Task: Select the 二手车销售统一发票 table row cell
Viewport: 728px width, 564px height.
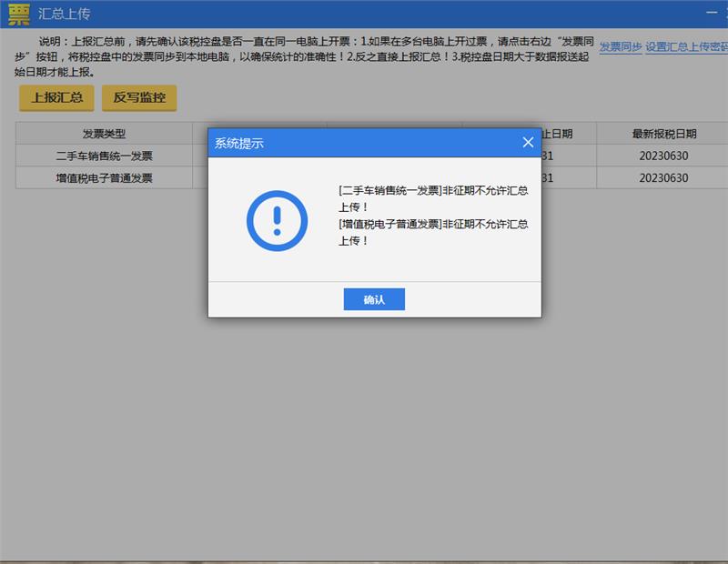Action: (x=104, y=156)
